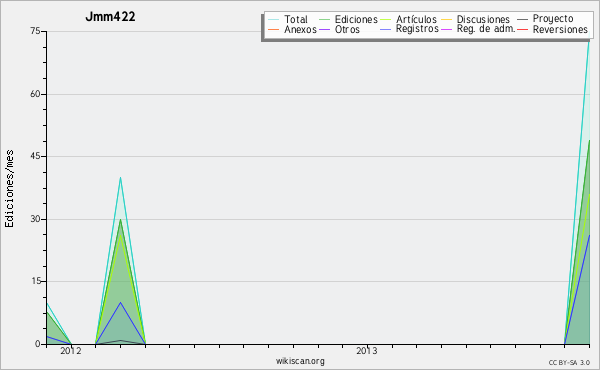Select the Reg. de adm. legend entry
Viewport: 600px width, 370px height.
pos(478,29)
